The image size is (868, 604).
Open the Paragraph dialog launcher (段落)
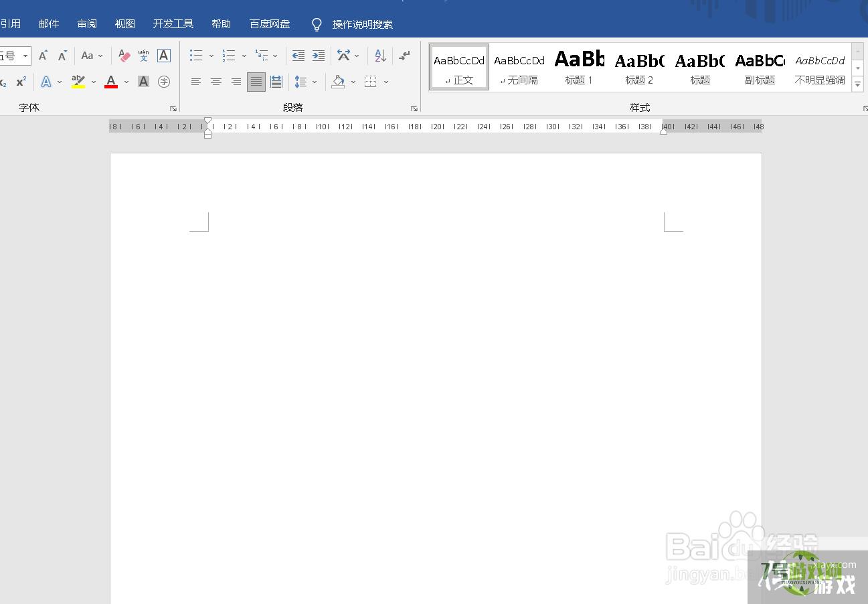tap(414, 108)
